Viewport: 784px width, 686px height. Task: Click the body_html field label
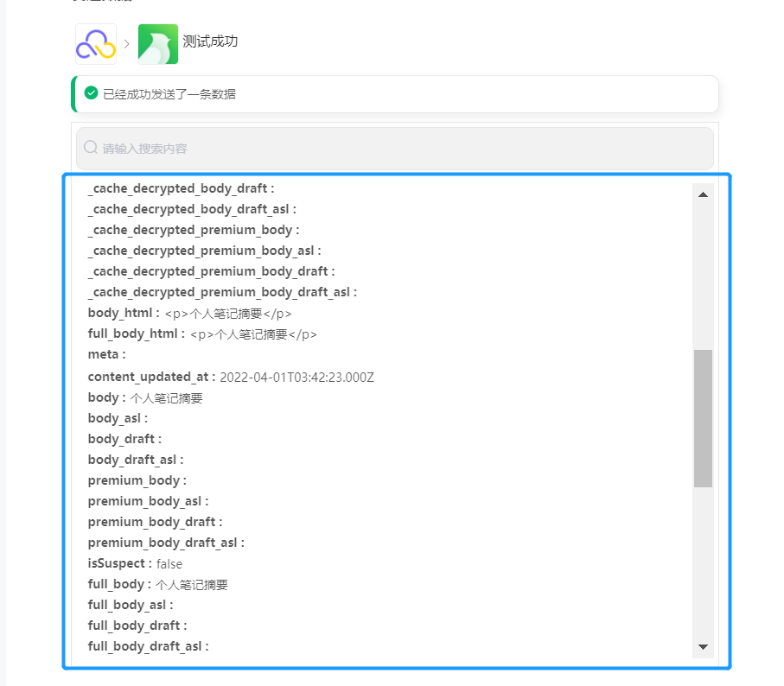[x=124, y=313]
